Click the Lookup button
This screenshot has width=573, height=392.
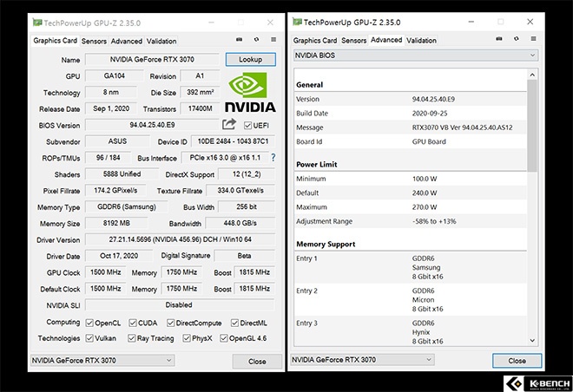[251, 60]
